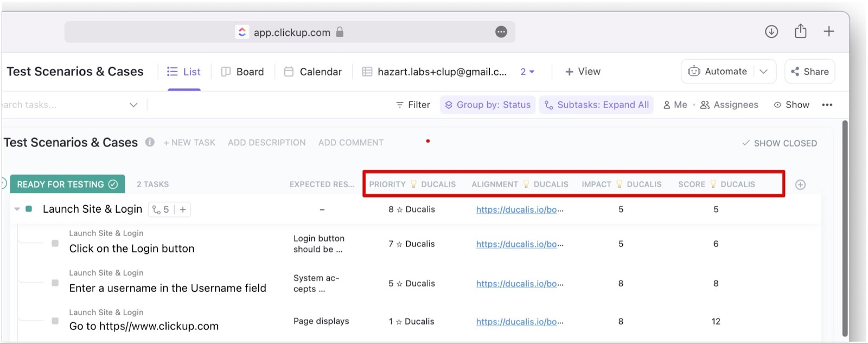Switch to the List view tab
The height and width of the screenshot is (344, 868).
click(184, 72)
